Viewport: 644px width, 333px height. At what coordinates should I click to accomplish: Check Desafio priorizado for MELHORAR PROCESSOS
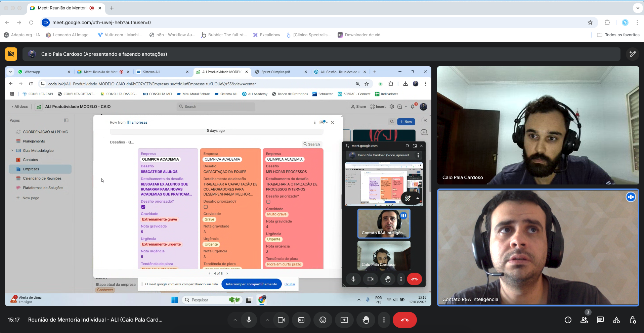268,202
